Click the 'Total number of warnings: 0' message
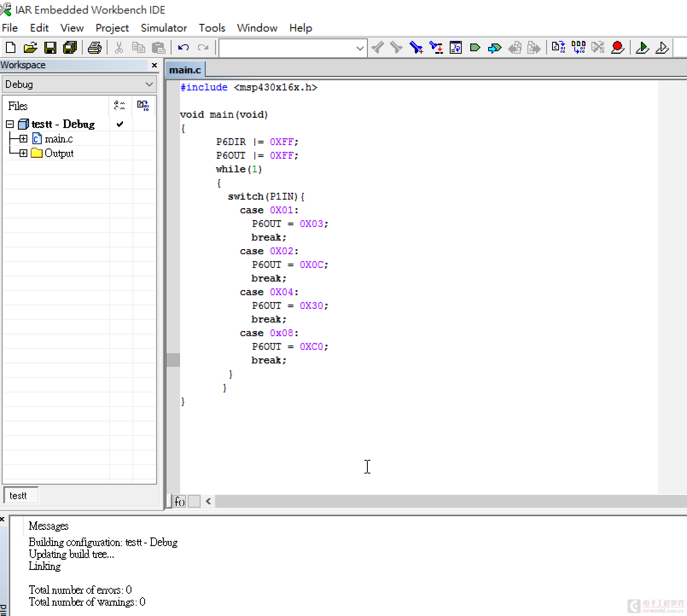Image resolution: width=687 pixels, height=616 pixels. click(87, 601)
